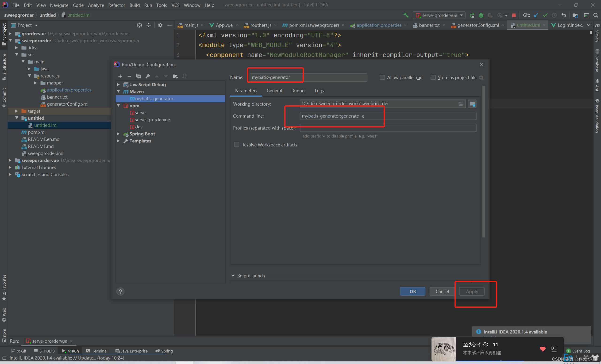Click the Build project hammer icon

tap(406, 15)
